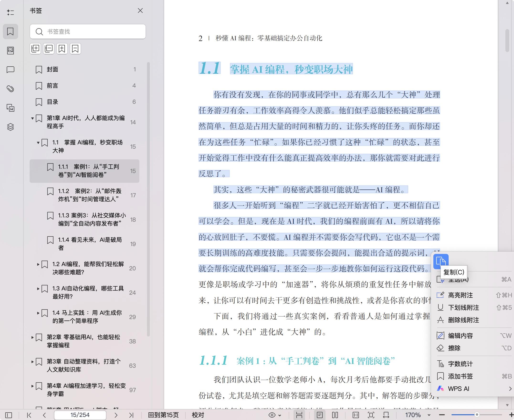Select two-page view icon

click(335, 415)
